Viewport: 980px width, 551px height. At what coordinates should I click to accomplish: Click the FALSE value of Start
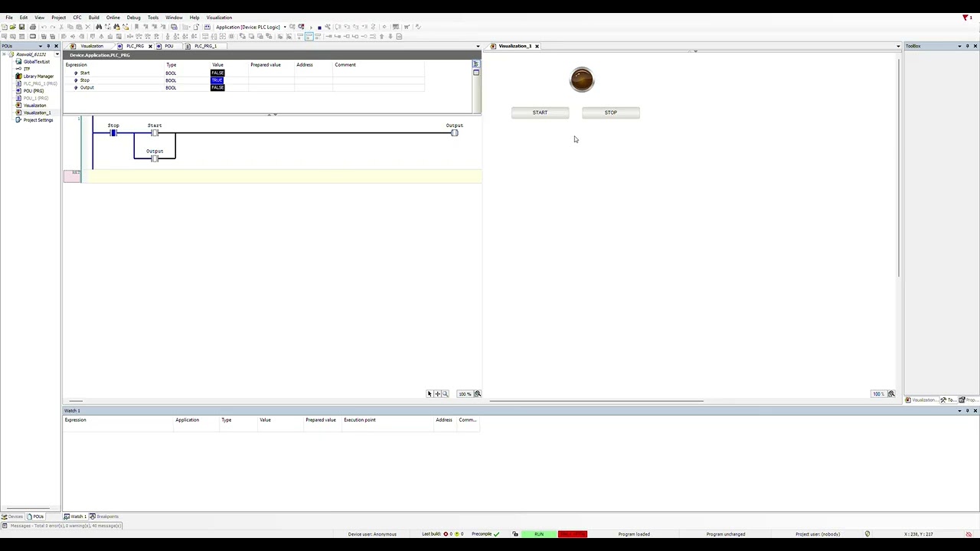pos(217,73)
